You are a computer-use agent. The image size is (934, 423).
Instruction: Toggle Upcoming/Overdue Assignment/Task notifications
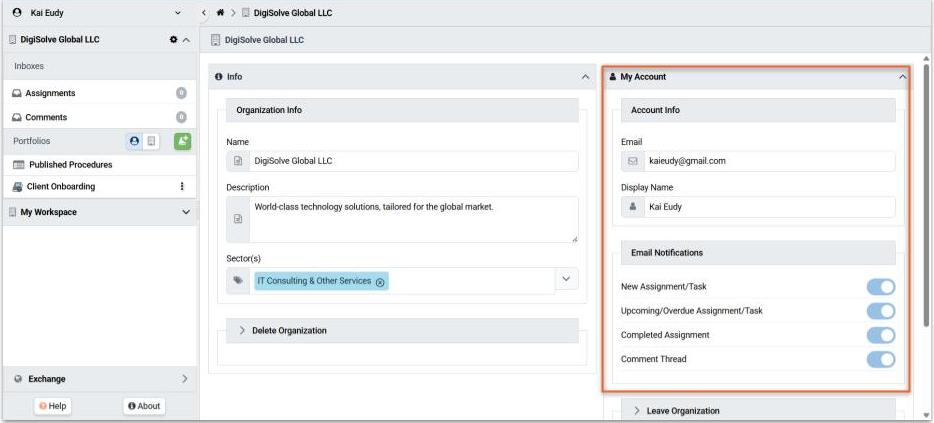click(880, 311)
